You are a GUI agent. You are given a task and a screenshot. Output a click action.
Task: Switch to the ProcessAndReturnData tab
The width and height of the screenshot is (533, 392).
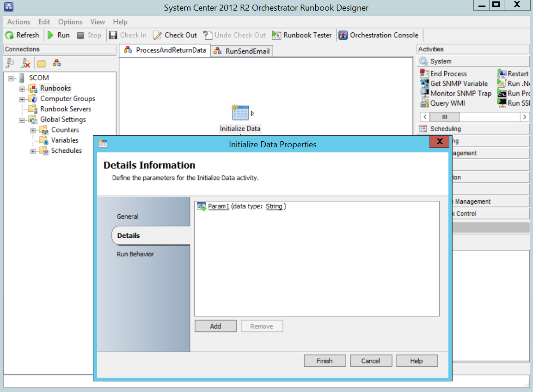[165, 50]
